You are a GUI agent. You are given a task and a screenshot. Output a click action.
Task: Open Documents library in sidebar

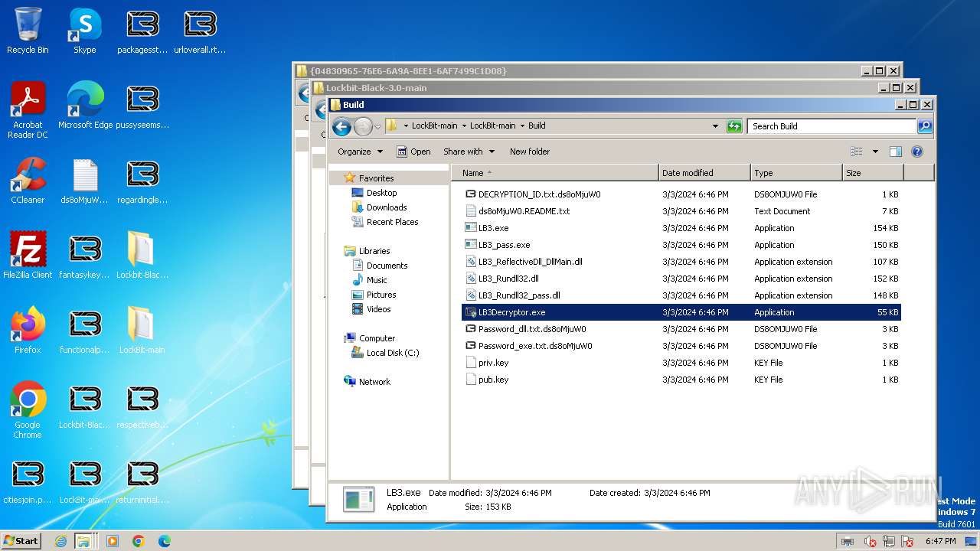(387, 266)
